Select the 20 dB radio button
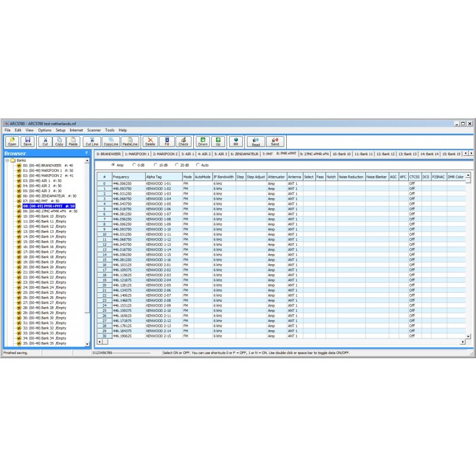 177,165
